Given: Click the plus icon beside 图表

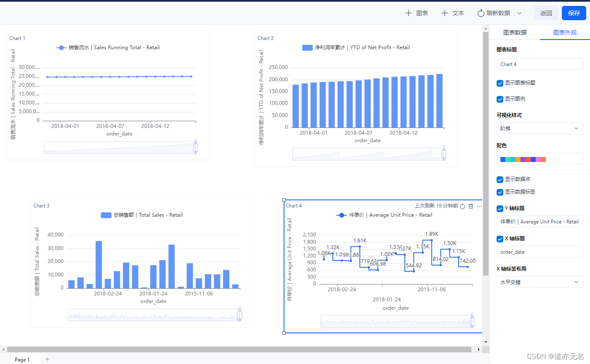Looking at the screenshot, I should point(408,13).
